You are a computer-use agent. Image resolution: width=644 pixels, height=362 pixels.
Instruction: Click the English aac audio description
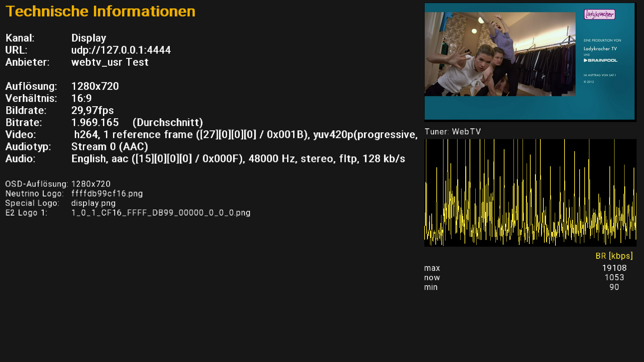(x=238, y=159)
